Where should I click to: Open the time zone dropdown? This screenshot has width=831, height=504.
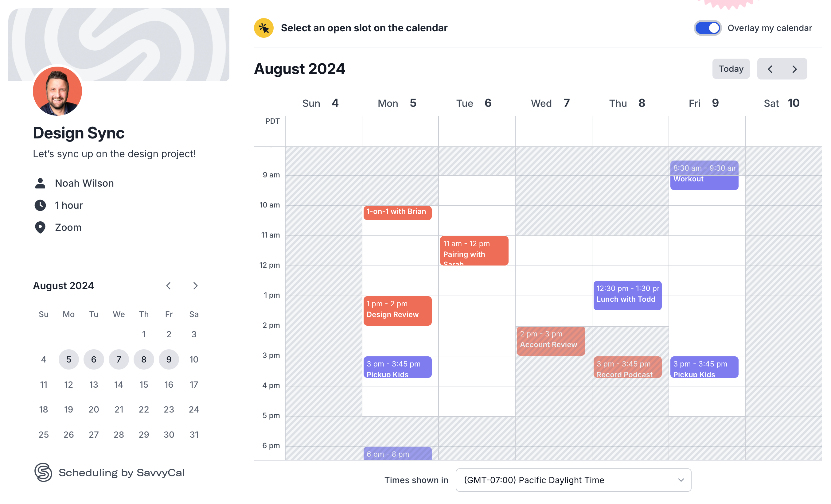[573, 480]
